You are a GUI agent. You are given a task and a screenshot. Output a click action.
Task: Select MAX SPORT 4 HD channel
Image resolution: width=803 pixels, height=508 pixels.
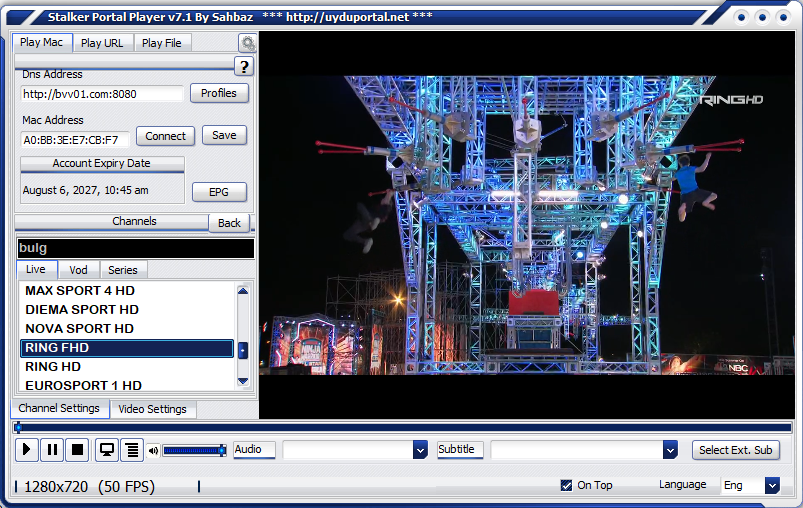[126, 291]
